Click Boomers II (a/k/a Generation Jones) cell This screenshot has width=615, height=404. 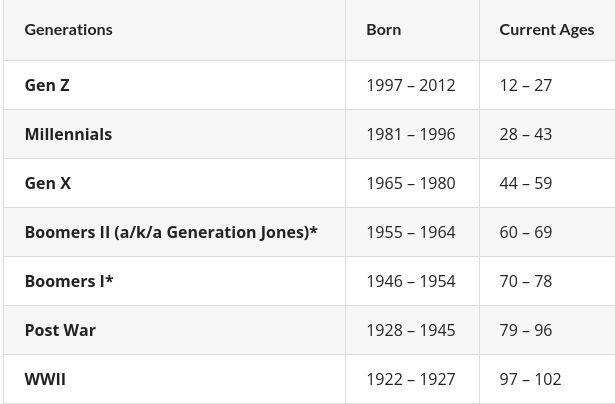[x=171, y=232]
